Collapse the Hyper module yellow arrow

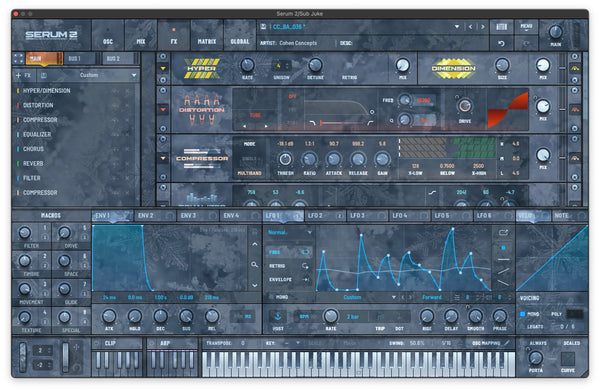(x=163, y=68)
